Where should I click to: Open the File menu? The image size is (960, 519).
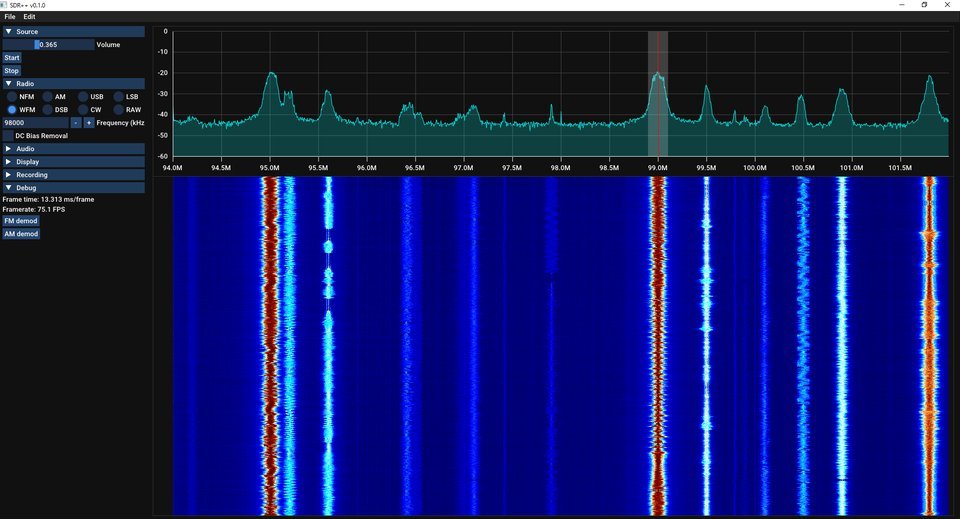pos(10,17)
